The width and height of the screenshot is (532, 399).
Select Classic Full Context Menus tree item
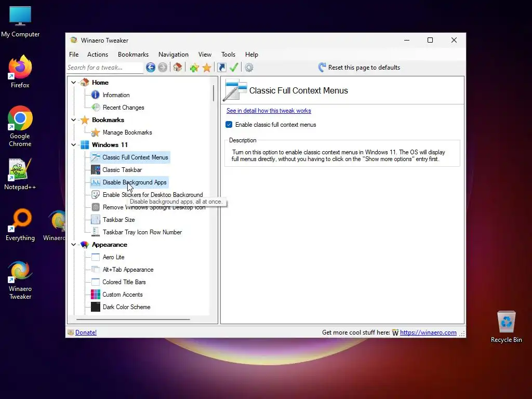(x=130, y=157)
